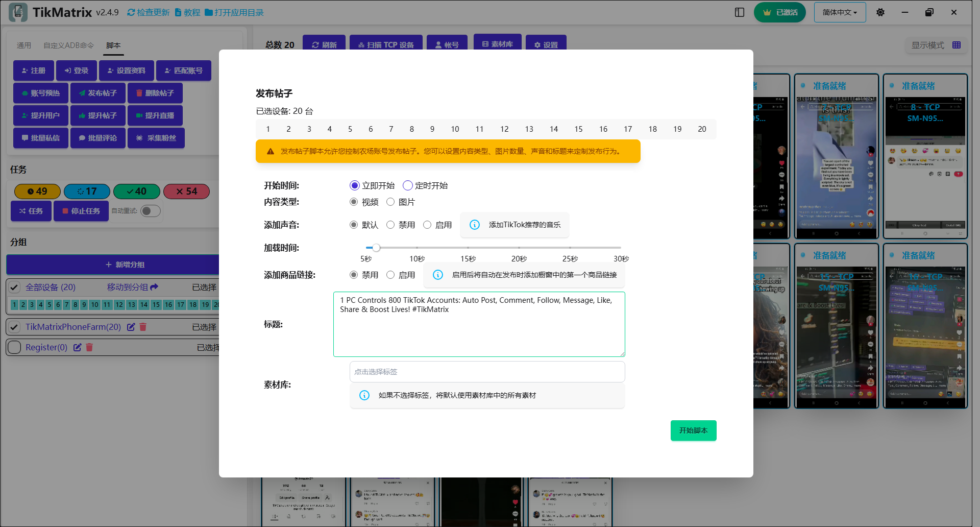The height and width of the screenshot is (527, 980).
Task: Click the stop tasks button
Action: (81, 211)
